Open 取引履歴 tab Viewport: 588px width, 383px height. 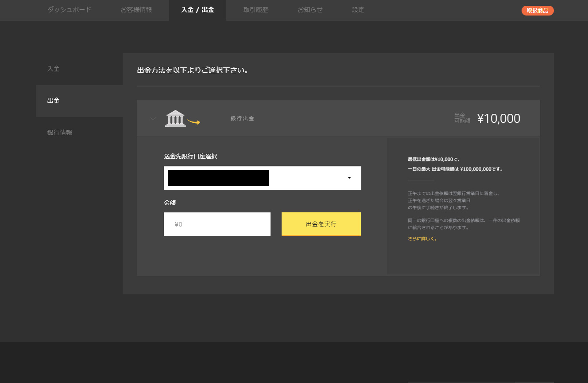tap(256, 10)
